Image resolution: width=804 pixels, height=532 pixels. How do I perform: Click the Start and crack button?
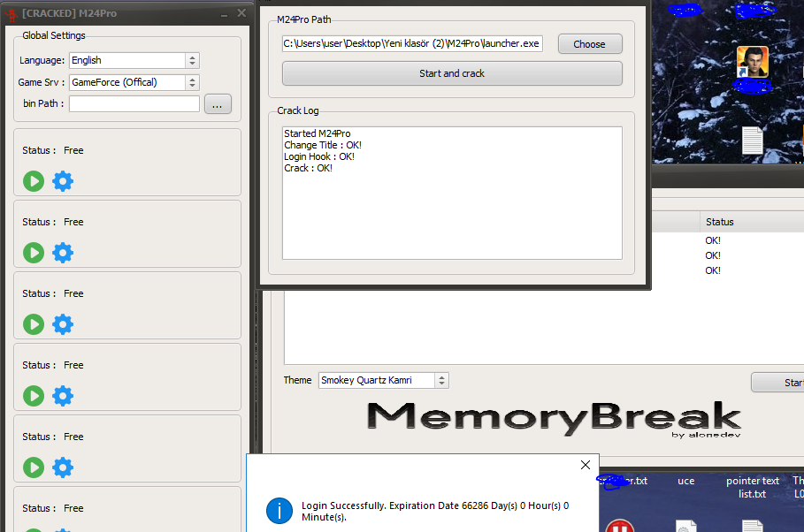click(x=452, y=73)
